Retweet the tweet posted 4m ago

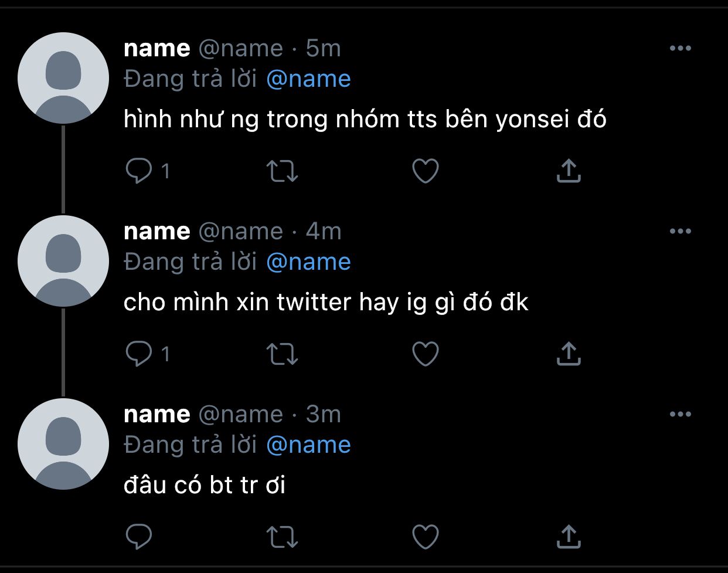point(282,354)
